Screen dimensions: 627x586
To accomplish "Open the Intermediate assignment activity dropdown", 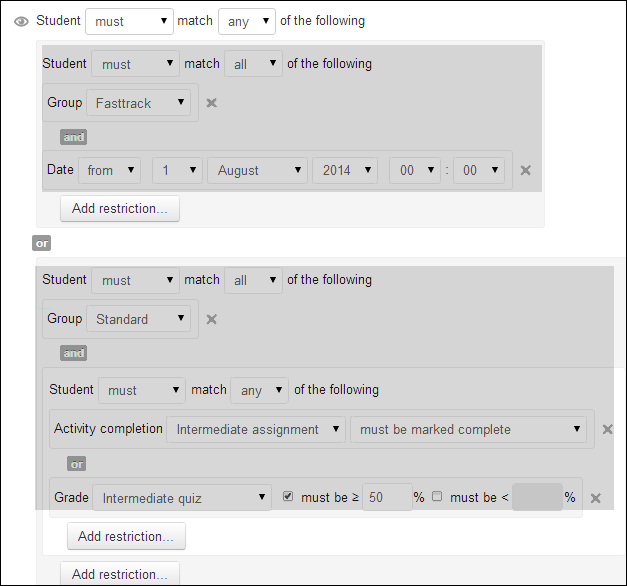I will point(256,429).
